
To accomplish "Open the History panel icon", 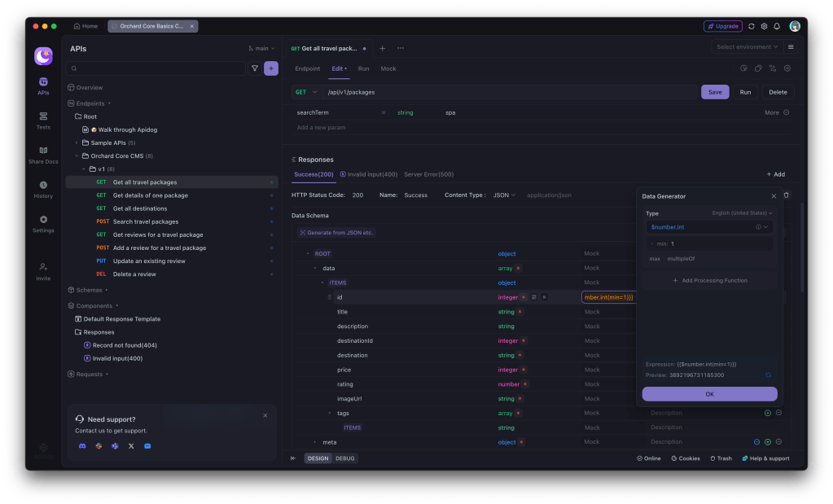I will (43, 189).
